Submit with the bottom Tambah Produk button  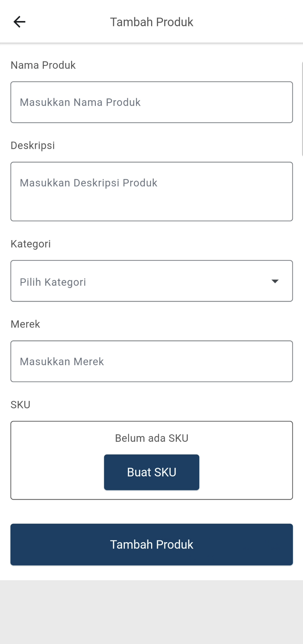tap(151, 544)
